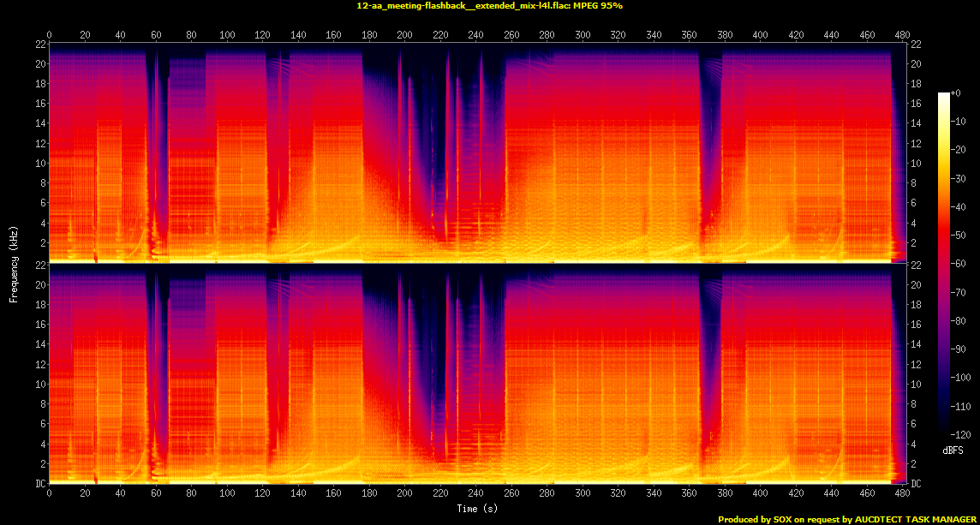Click the '300' tick on the bottom time axis
The height and width of the screenshot is (525, 980).
click(x=583, y=493)
